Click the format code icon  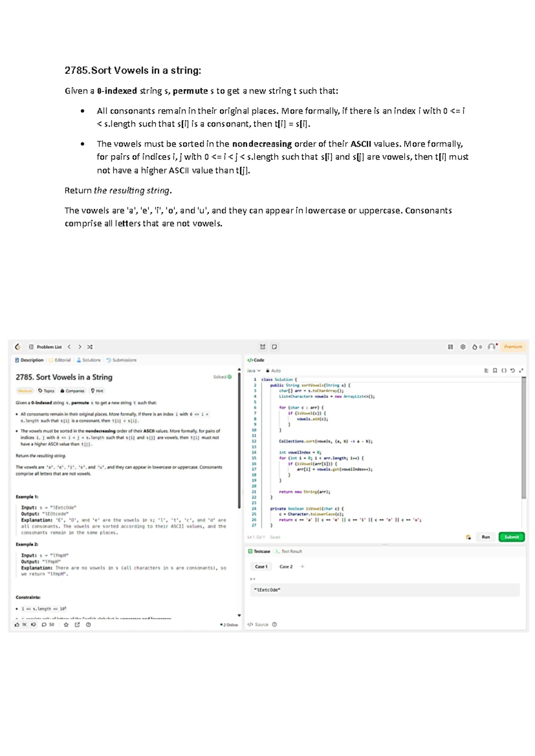point(486,371)
